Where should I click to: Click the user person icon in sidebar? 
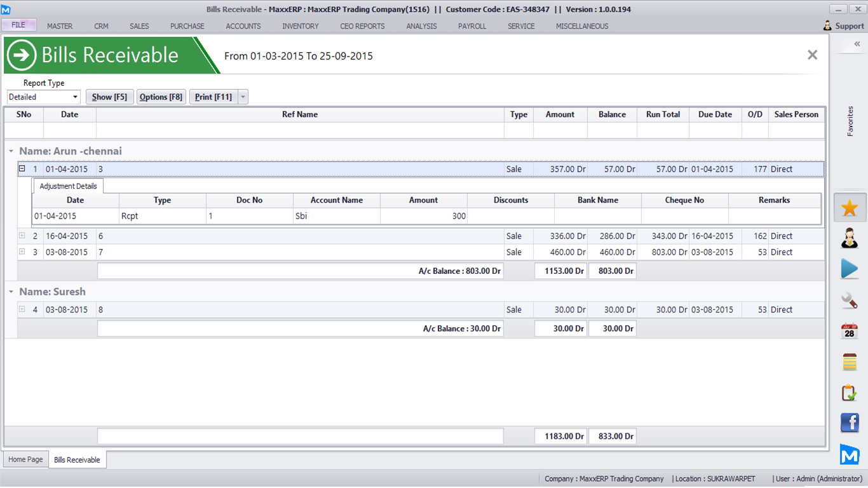click(850, 238)
